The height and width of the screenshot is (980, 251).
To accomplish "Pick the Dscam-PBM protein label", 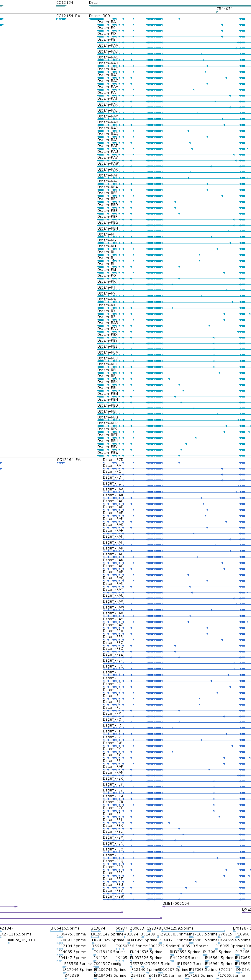I will [x=113, y=837].
